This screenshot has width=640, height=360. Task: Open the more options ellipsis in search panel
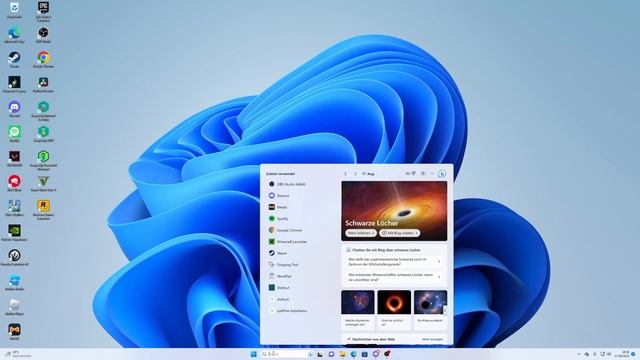[x=432, y=174]
